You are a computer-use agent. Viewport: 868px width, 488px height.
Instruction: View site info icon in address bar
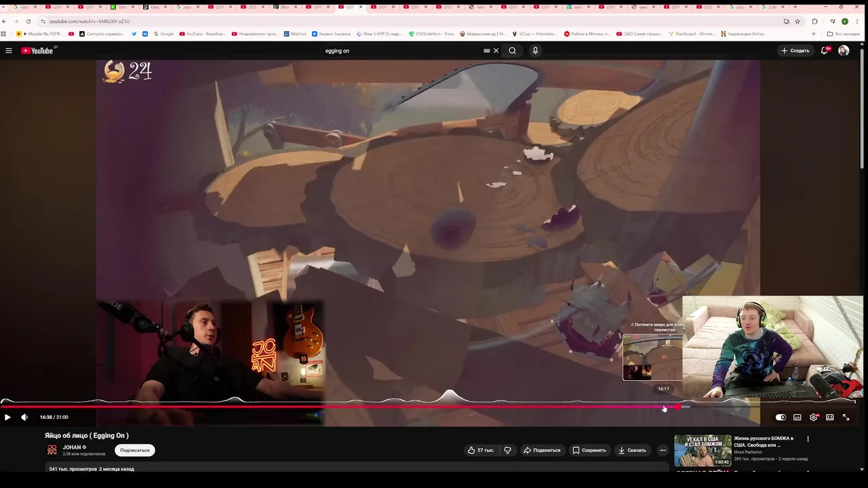pos(43,22)
